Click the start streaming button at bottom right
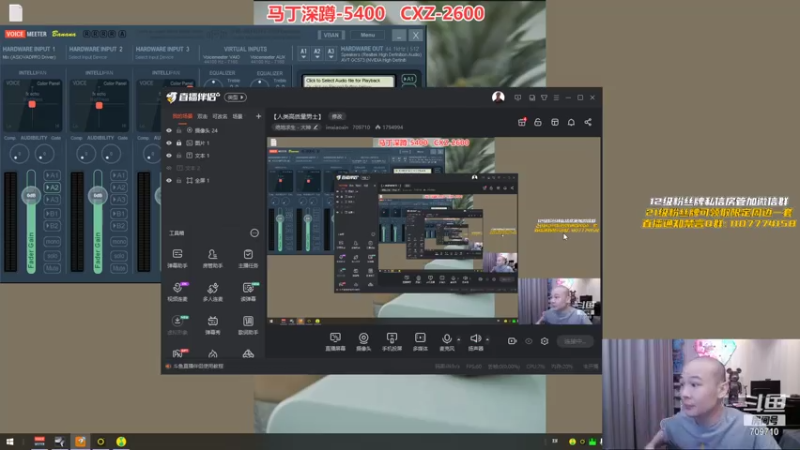The height and width of the screenshot is (450, 800). click(x=575, y=341)
